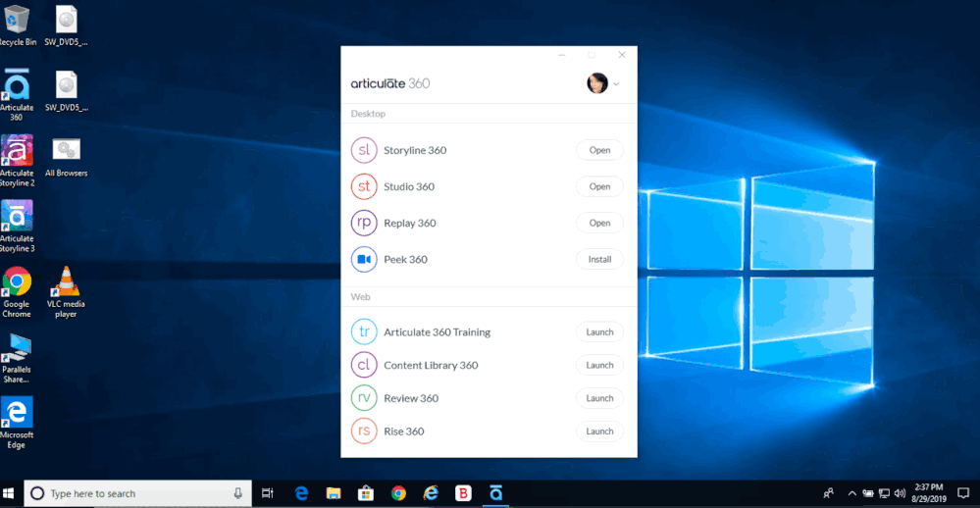
Task: Click the Studio 360 'st' icon
Action: (364, 186)
